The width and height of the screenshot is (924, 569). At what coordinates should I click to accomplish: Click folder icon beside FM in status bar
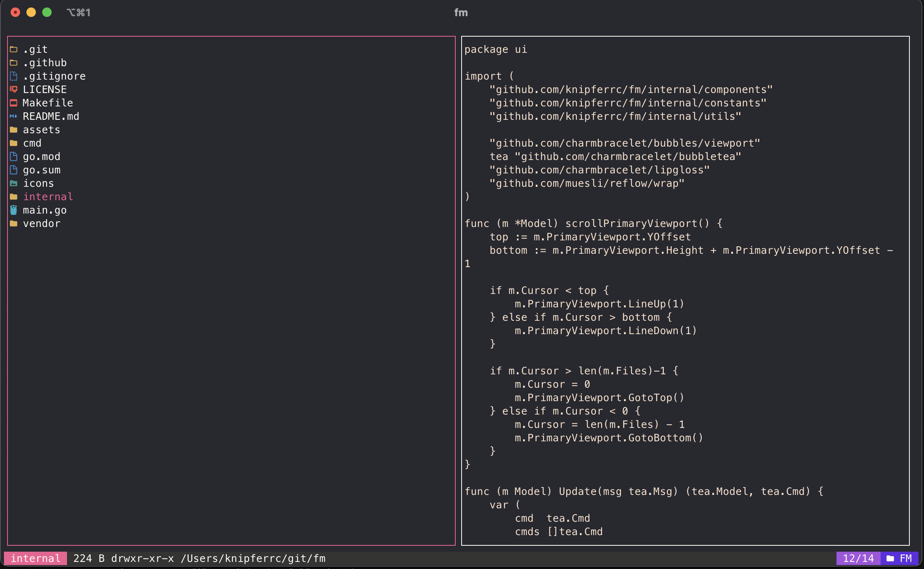pos(890,558)
